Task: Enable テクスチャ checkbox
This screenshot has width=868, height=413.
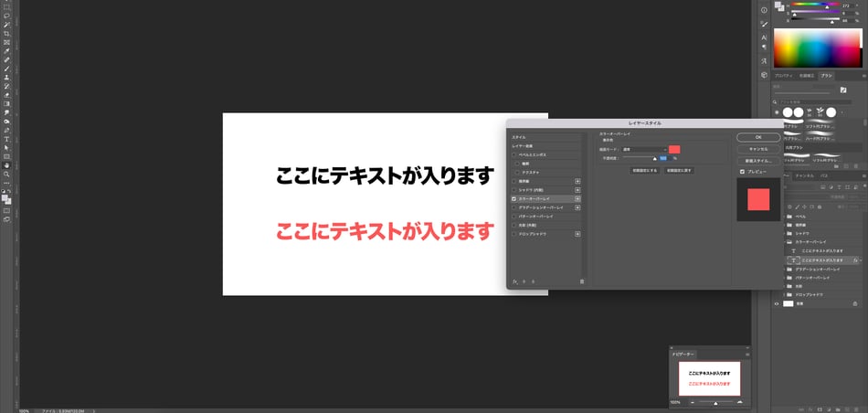Action: (517, 173)
